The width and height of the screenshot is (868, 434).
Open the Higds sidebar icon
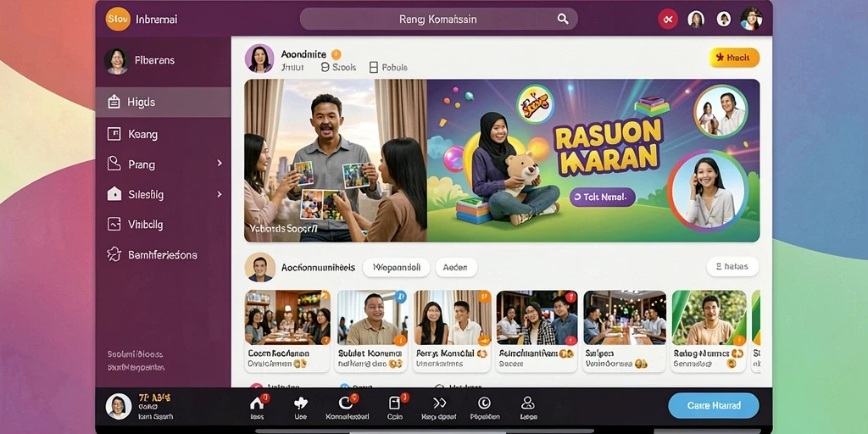114,102
